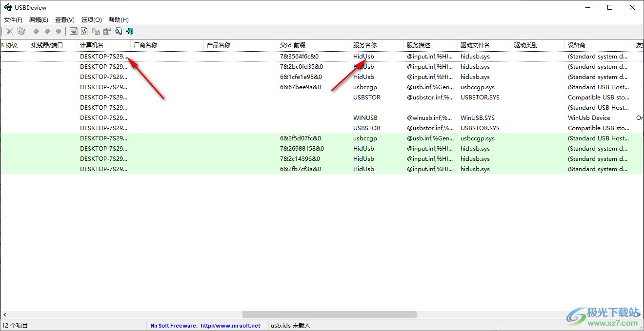
Task: Open the 文件(F) menu
Action: [13, 19]
